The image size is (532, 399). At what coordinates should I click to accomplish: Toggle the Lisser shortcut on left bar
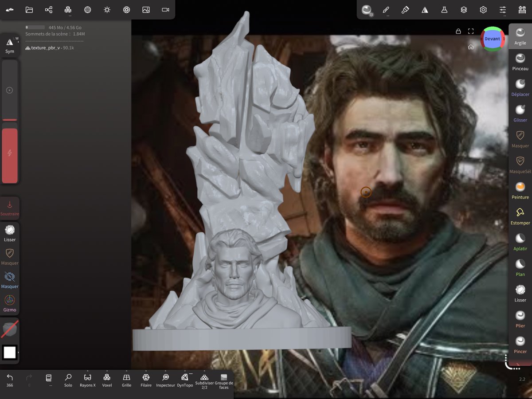(10, 233)
